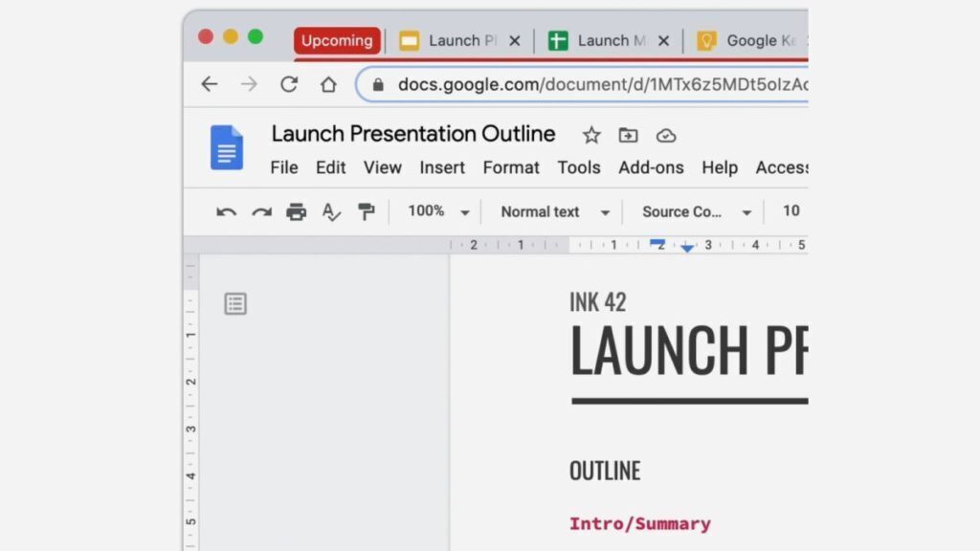Print the document using printer icon

pos(297,212)
